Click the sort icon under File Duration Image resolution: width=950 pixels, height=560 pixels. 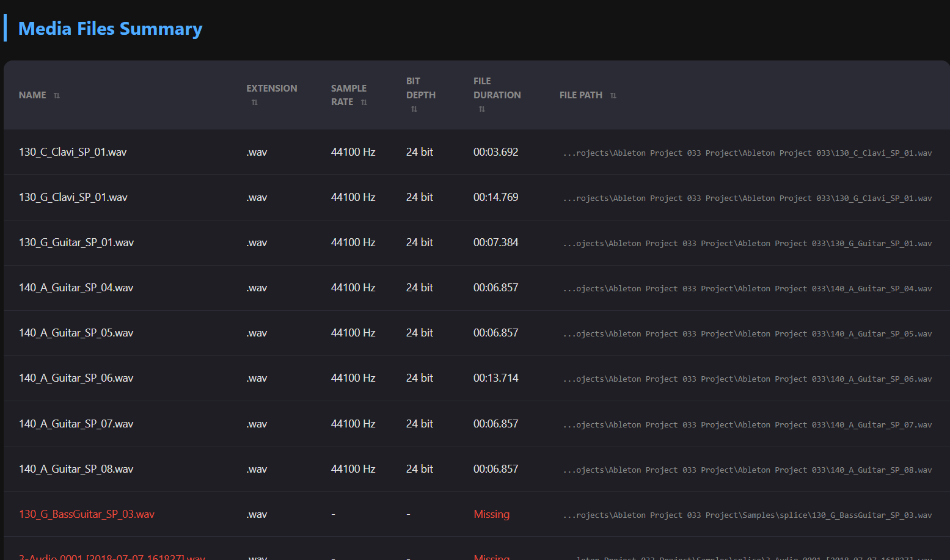482,109
